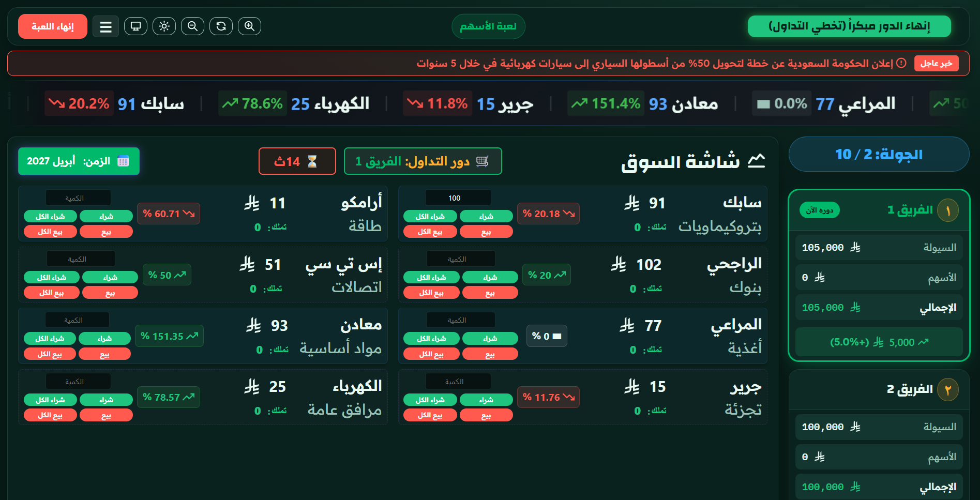Buy أرامكو shares with شراء button
Image resolution: width=980 pixels, height=500 pixels.
pos(106,216)
